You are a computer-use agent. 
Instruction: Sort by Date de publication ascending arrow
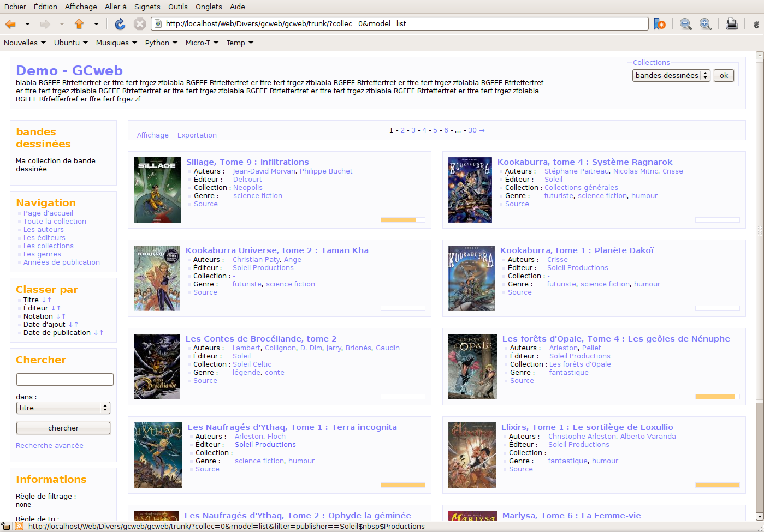101,333
